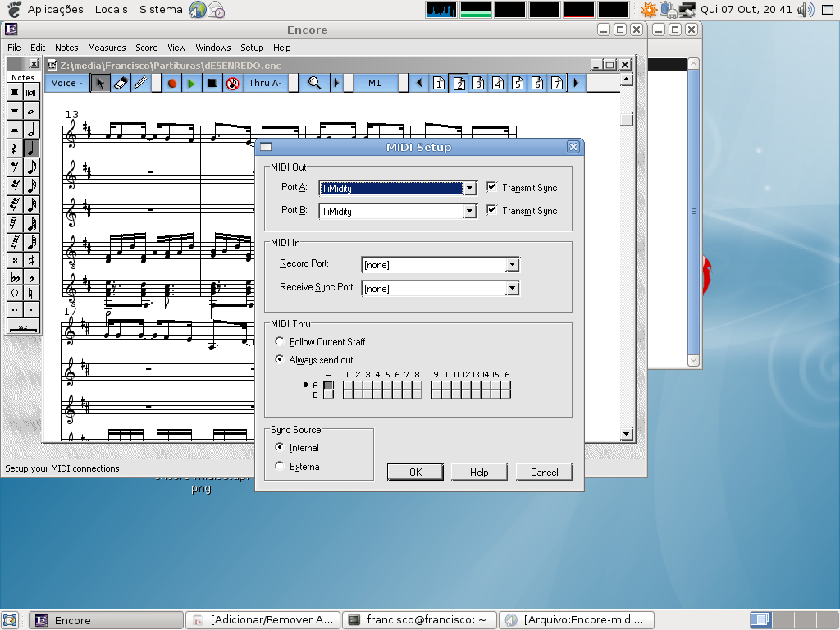The image size is (840, 630).
Task: Uncheck Transmit Sync for Port A
Action: [492, 187]
